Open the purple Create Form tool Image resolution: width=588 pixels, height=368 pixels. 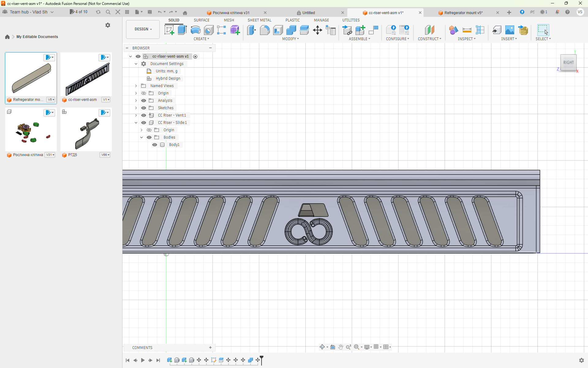235,30
